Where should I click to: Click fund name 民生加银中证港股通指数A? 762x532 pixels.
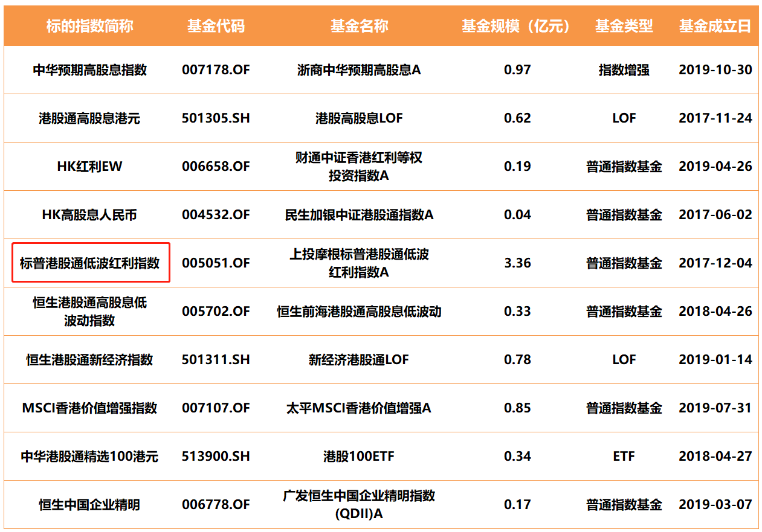tap(359, 215)
